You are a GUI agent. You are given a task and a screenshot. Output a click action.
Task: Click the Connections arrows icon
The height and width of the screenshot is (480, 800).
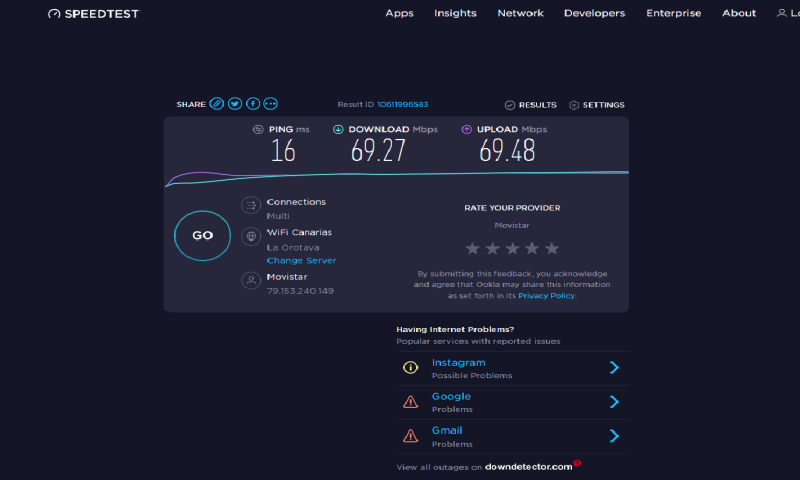coord(251,206)
